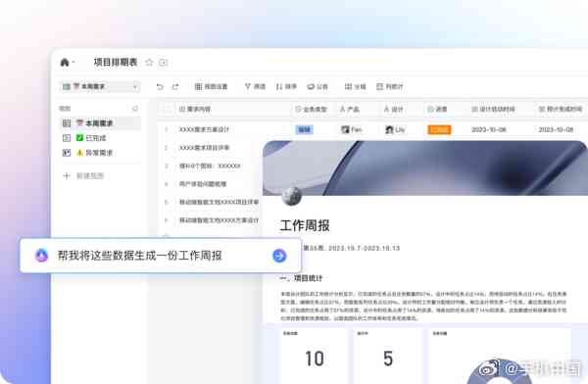Click the 设计 column header
The width and height of the screenshot is (588, 384).
pyautogui.click(x=393, y=109)
